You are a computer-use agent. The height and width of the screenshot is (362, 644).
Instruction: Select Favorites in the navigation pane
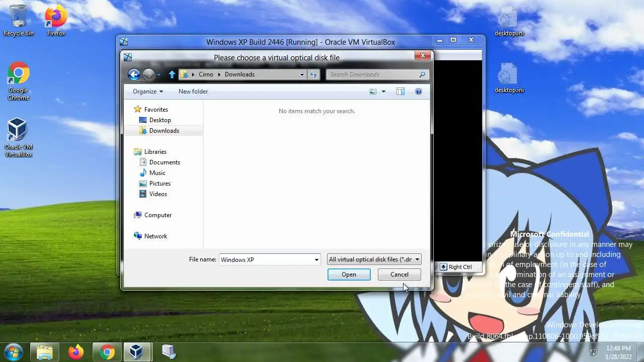pos(156,110)
